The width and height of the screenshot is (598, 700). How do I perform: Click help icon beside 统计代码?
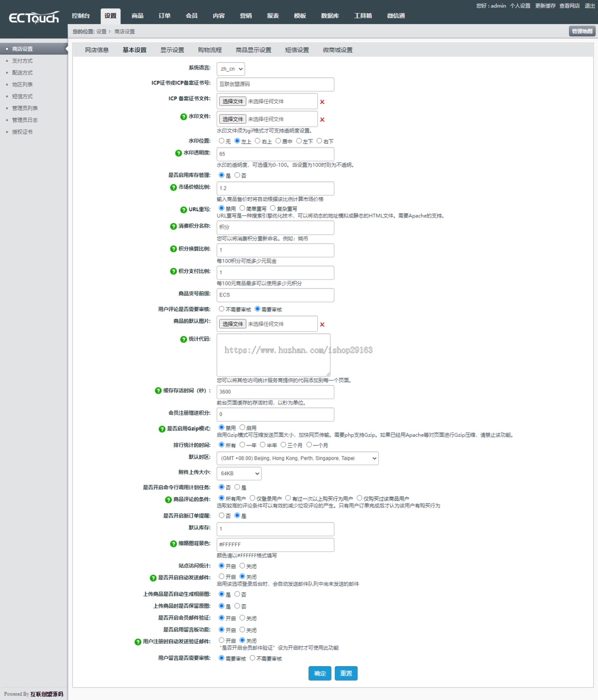[x=183, y=339]
